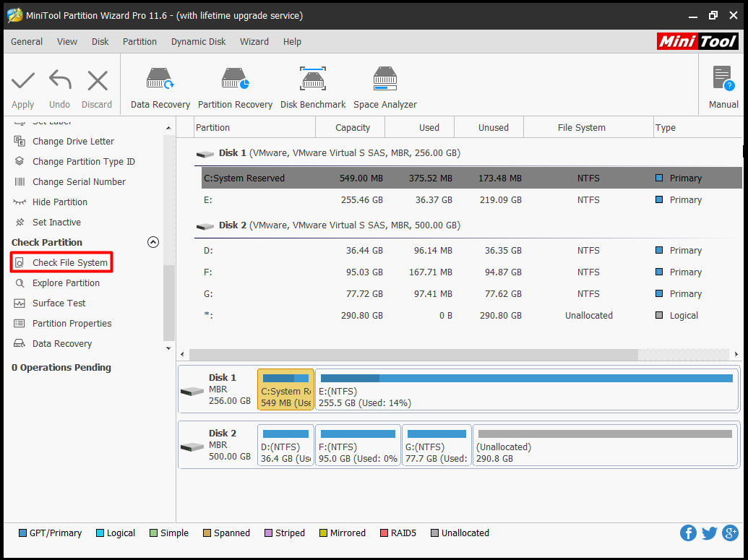Open the View menu
748x560 pixels.
tap(66, 41)
